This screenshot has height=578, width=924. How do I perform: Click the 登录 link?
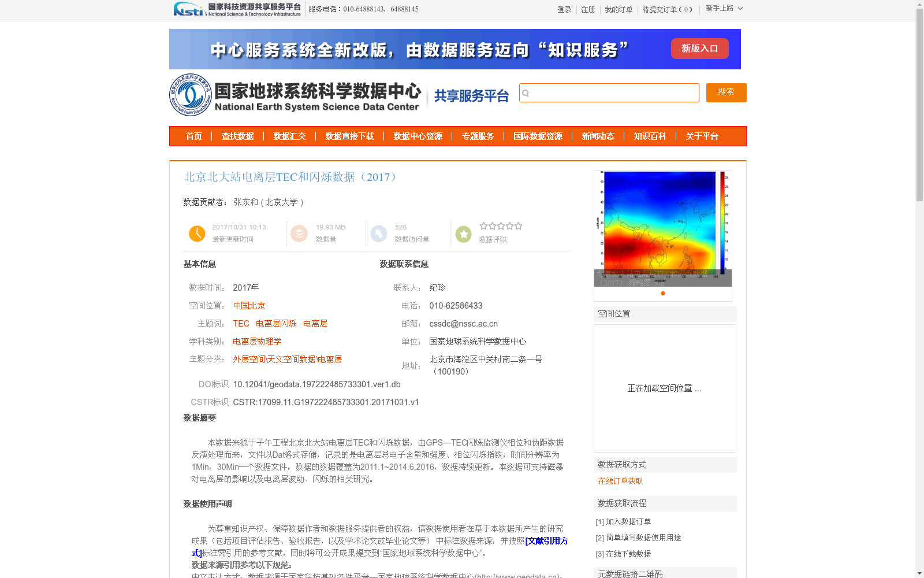(x=564, y=10)
